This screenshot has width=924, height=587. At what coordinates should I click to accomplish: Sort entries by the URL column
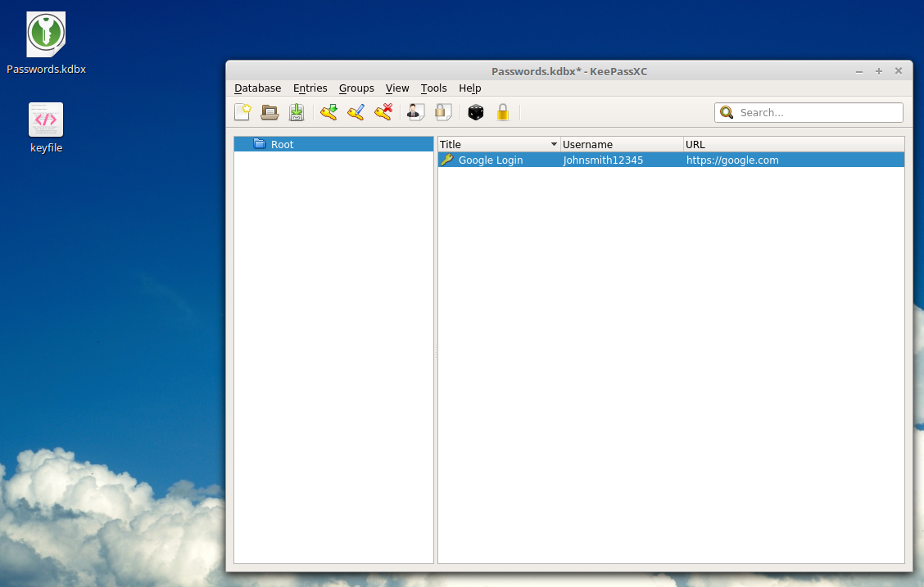pyautogui.click(x=794, y=144)
